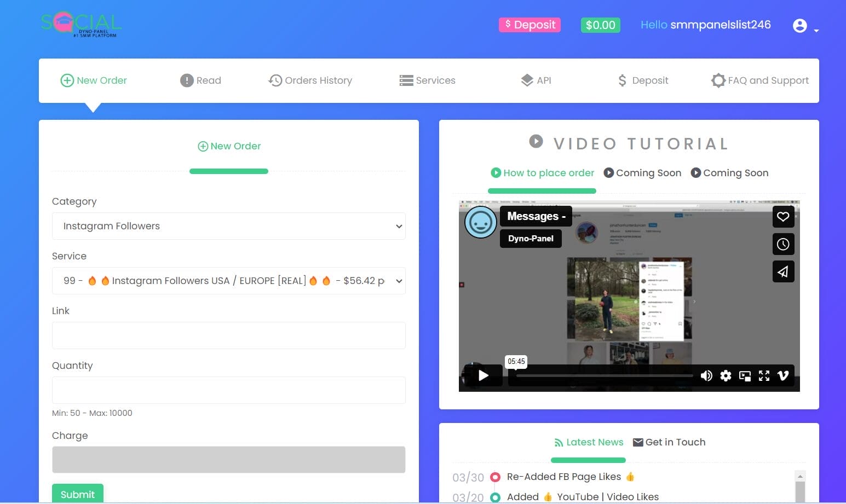Click the Watch Later clock icon
This screenshot has height=504, width=846.
(783, 244)
